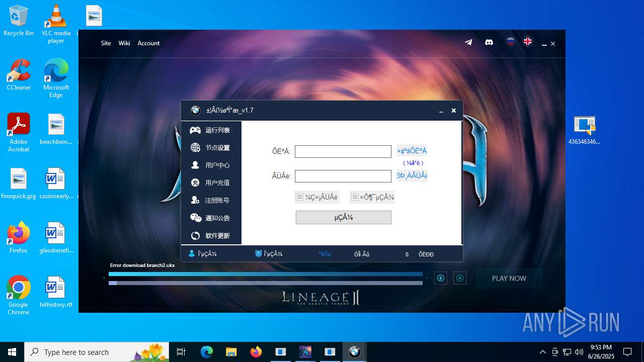Viewport: 644px width, 362px height.
Task: Click the download icon beside the progress bars
Action: tap(441, 278)
